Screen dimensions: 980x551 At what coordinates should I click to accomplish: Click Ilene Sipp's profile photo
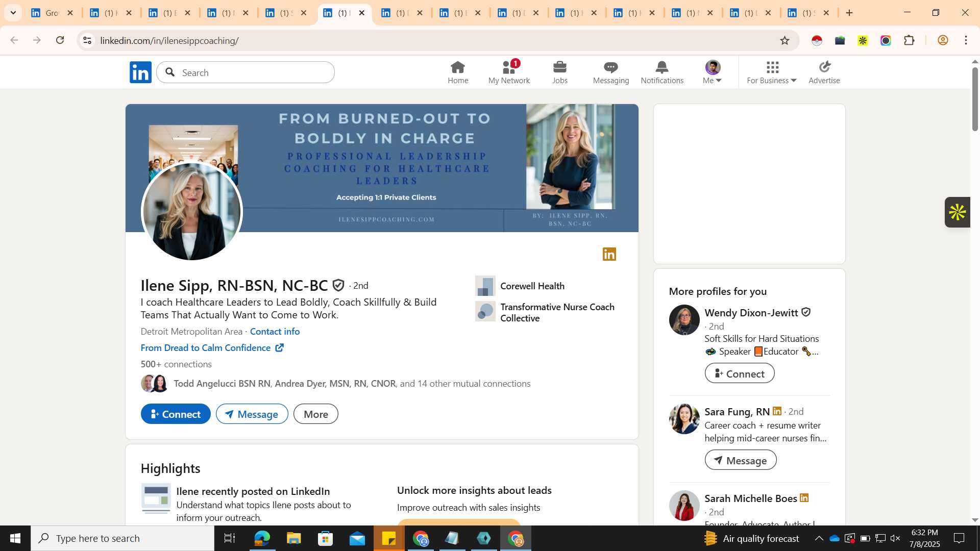(191, 212)
